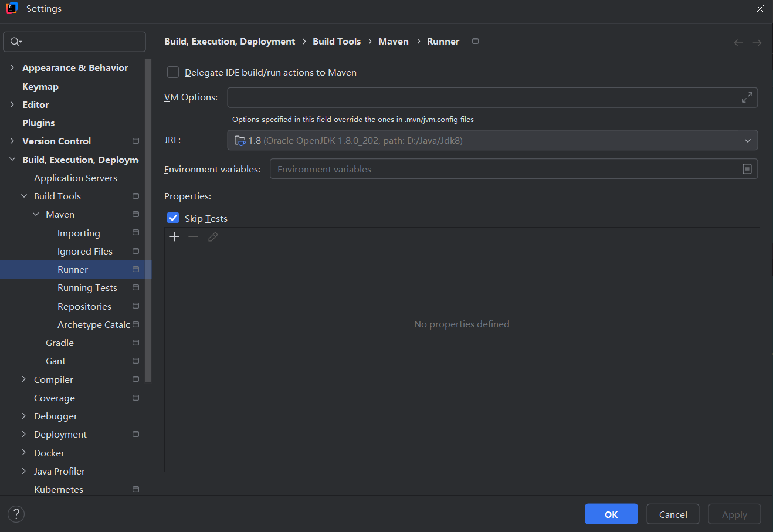Click the project-level icon beside Runner breadcrumb

pyautogui.click(x=476, y=41)
